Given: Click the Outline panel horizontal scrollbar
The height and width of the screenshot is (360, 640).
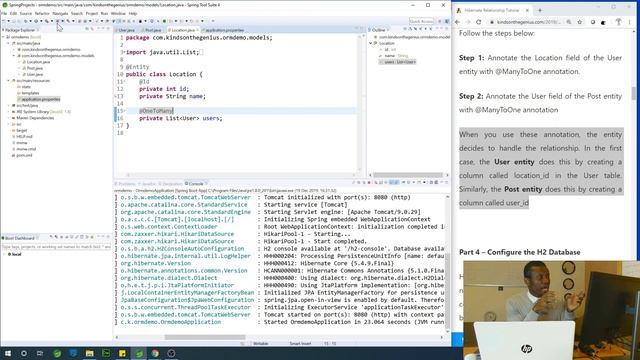Looking at the screenshot, I should point(408,175).
